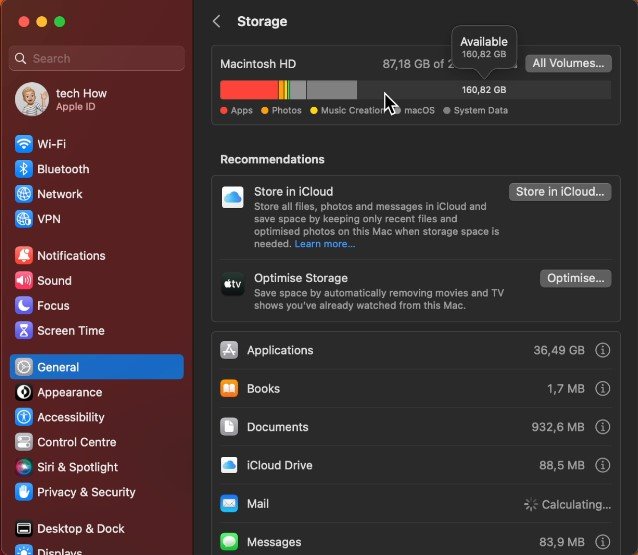Open Privacy & Security settings
This screenshot has width=638, height=555.
pos(85,492)
